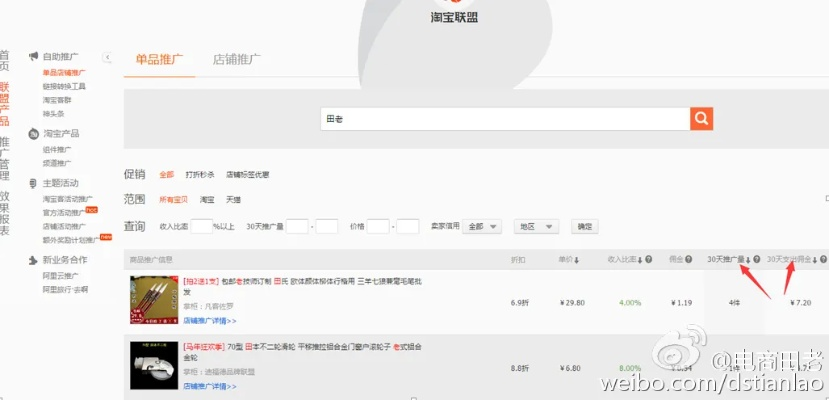Screen dimensions: 829x400
Task: Switch to the 单品推广 tab
Action: tap(159, 59)
